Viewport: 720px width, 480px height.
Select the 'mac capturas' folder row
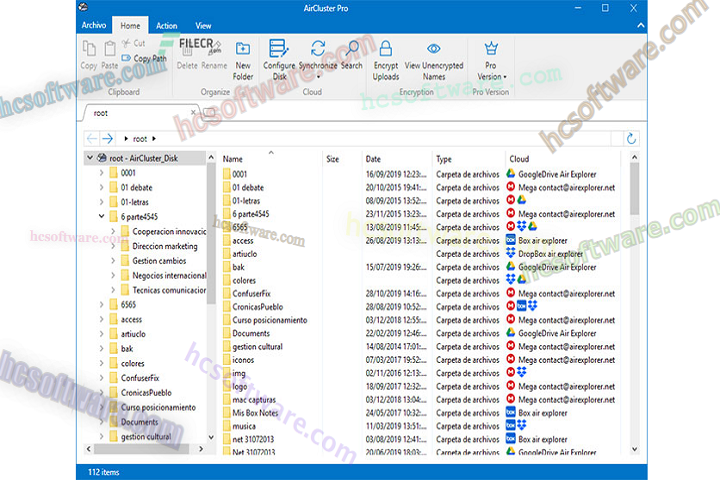(420, 399)
